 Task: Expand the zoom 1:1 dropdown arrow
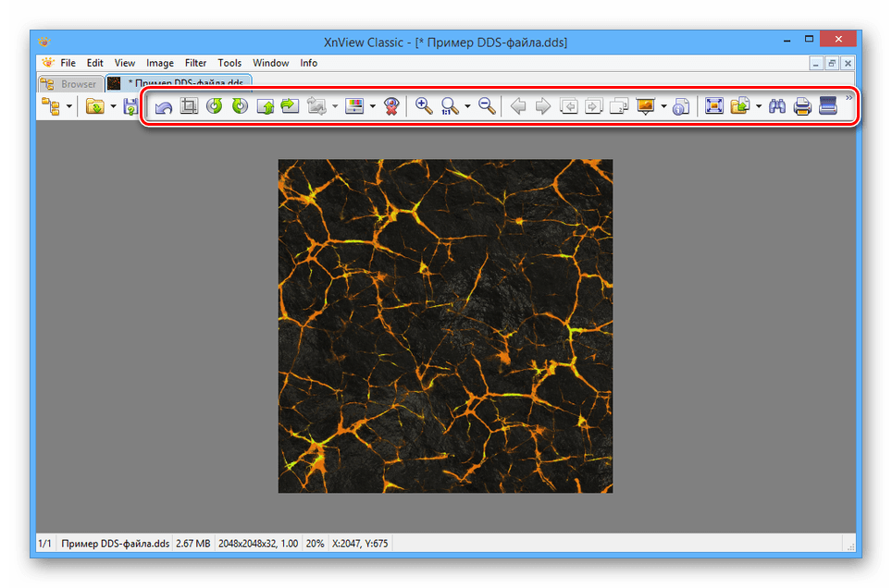pos(467,106)
